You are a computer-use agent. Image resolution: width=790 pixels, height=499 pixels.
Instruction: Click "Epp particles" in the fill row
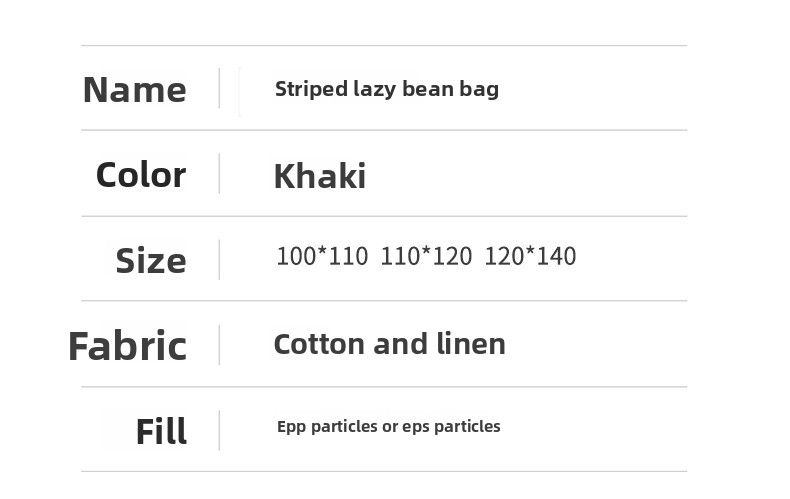[x=327, y=427]
